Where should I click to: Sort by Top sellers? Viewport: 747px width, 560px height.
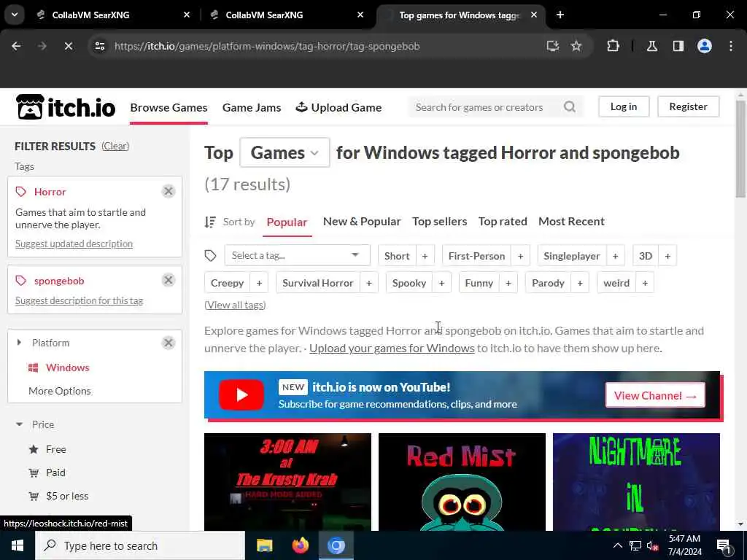440,222
